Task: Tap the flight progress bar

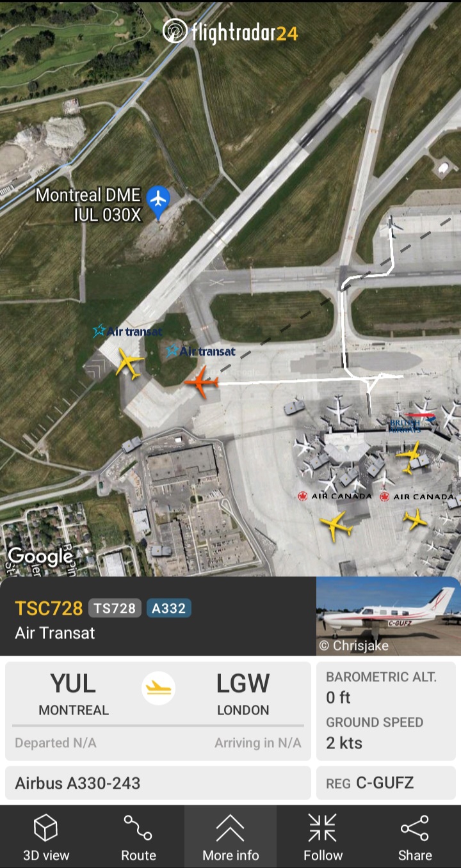Action: 158,726
